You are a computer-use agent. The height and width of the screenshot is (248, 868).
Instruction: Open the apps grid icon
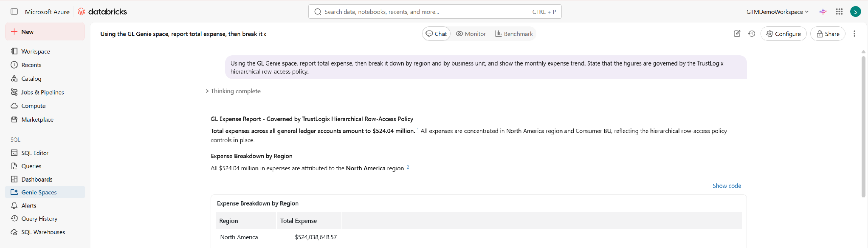[x=839, y=11]
